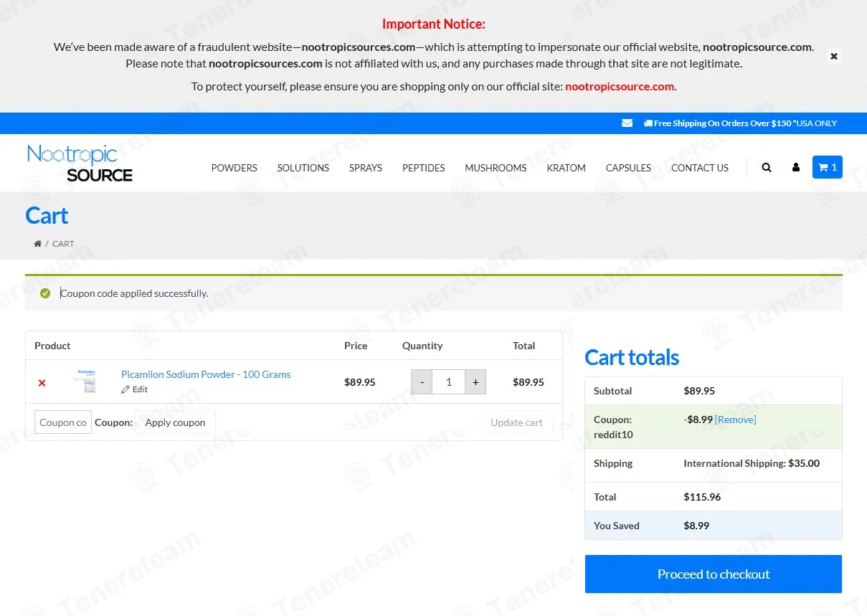
Task: Open the search icon in header
Action: click(767, 168)
